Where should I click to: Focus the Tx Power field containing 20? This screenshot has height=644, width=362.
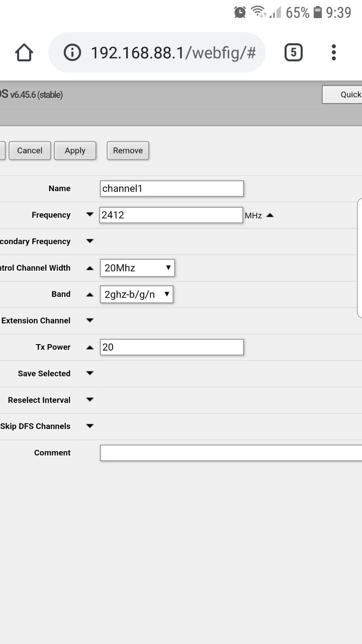click(172, 347)
